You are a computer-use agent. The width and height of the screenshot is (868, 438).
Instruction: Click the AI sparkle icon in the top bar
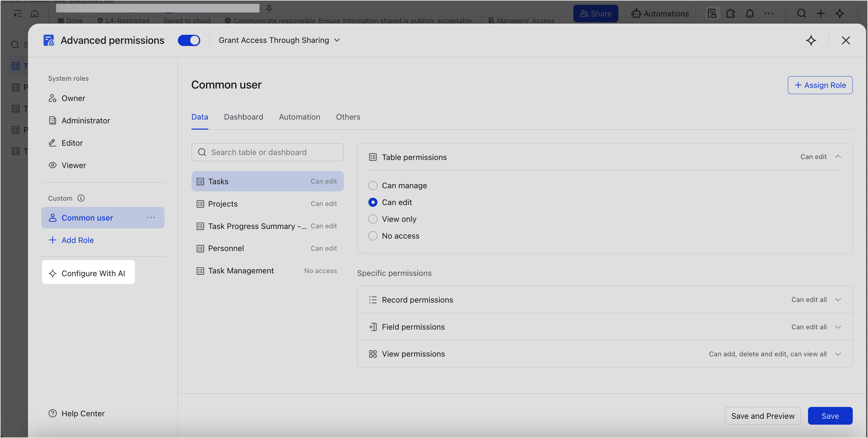point(839,13)
